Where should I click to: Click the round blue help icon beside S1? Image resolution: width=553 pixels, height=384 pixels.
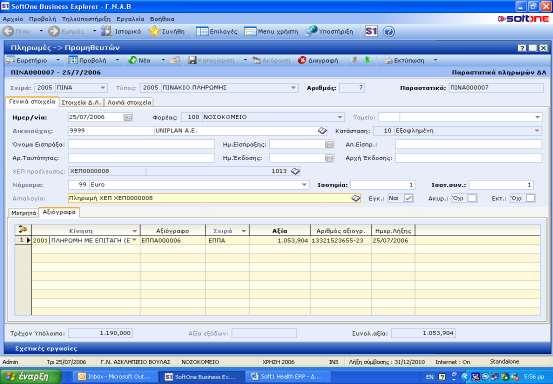click(x=389, y=32)
